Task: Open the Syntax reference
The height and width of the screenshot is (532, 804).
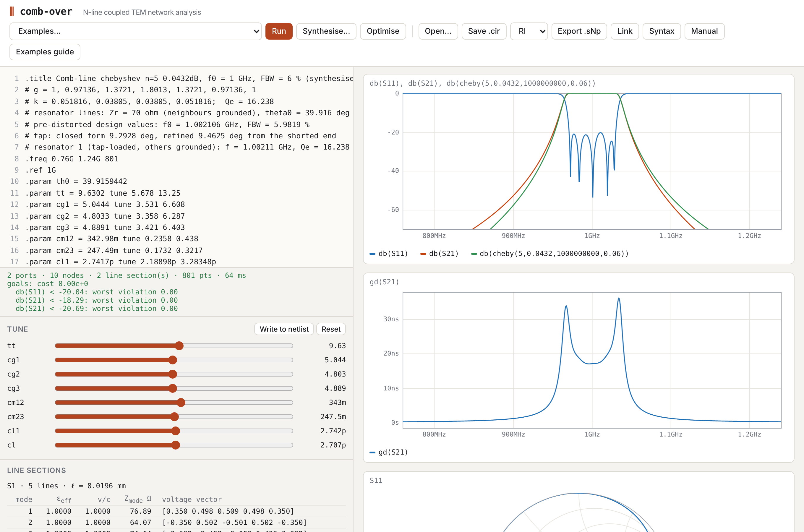Action: (x=662, y=31)
